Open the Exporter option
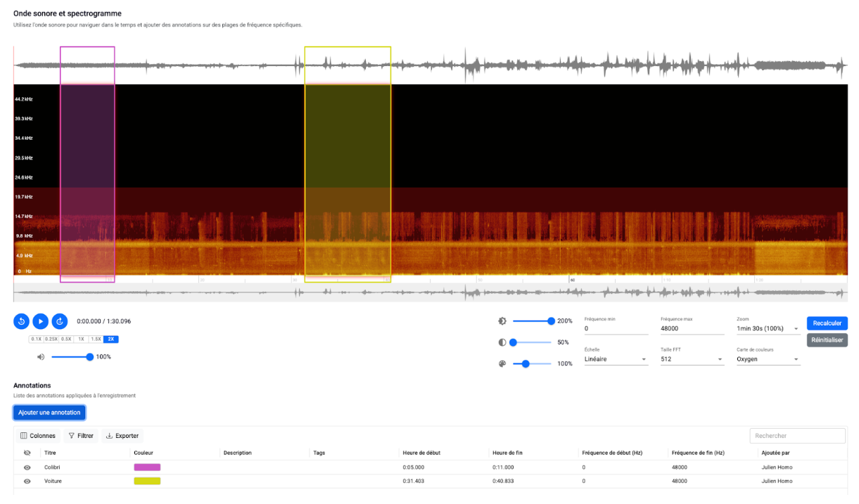859x504 pixels. [x=122, y=436]
